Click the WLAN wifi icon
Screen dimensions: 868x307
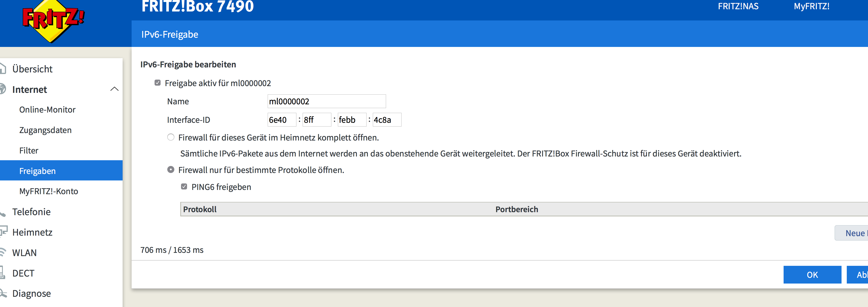click(x=3, y=252)
